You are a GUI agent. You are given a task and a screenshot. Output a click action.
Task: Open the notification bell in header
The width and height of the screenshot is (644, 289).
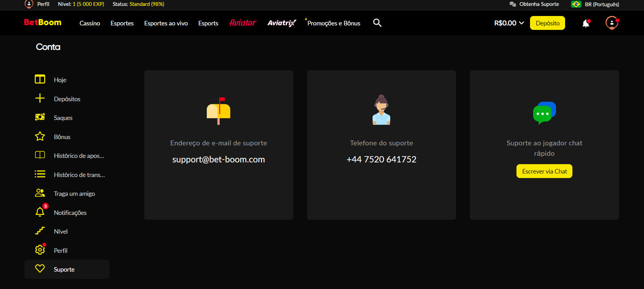click(x=586, y=23)
